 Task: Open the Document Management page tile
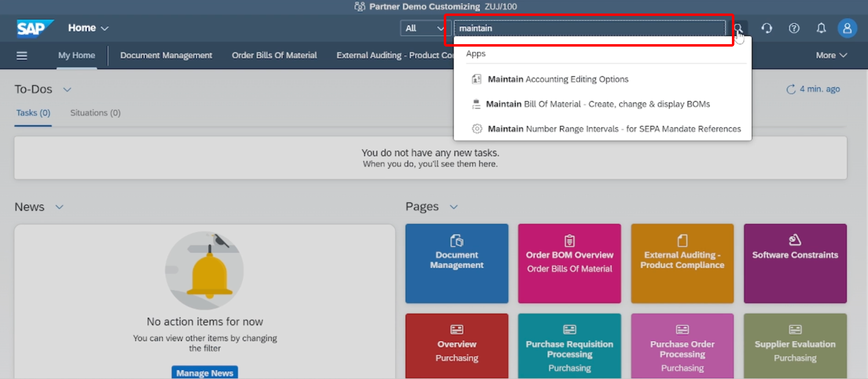[x=457, y=264]
